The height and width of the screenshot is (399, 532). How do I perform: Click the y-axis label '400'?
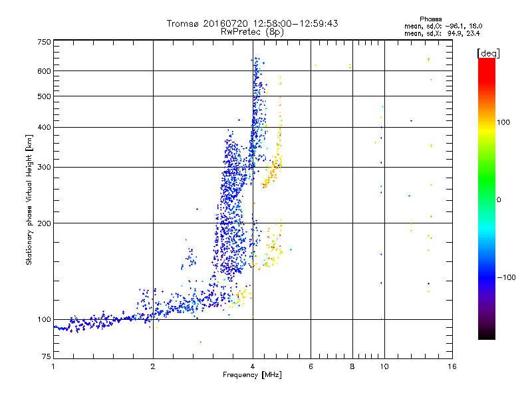(x=44, y=128)
